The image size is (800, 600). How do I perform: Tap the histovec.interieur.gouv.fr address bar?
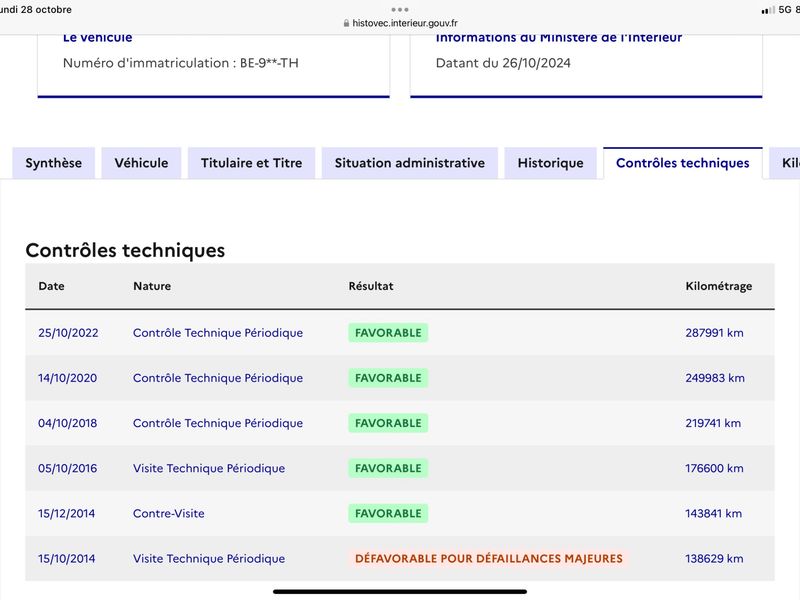(x=400, y=23)
